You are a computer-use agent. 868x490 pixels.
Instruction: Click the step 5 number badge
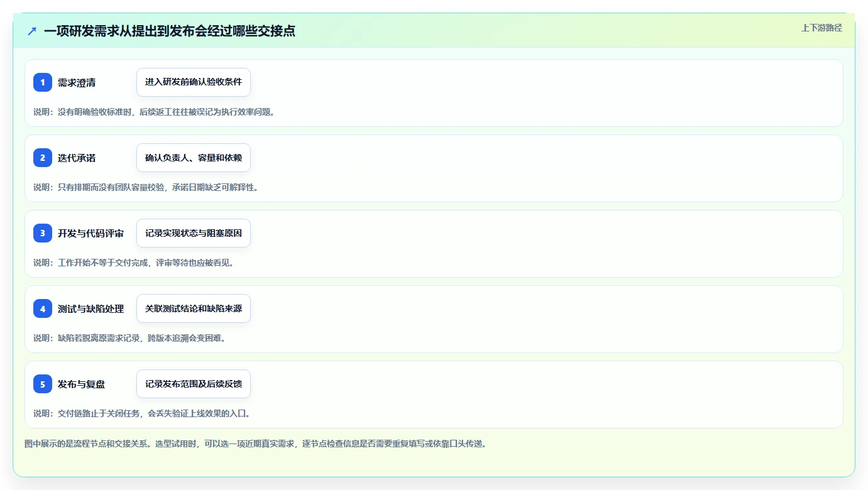click(43, 384)
